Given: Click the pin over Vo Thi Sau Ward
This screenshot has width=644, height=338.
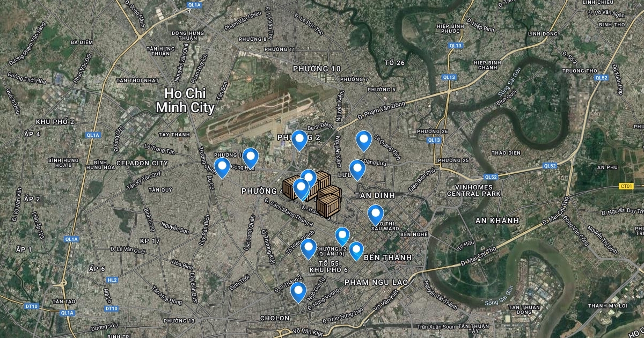Looking at the screenshot, I should click(x=376, y=215).
